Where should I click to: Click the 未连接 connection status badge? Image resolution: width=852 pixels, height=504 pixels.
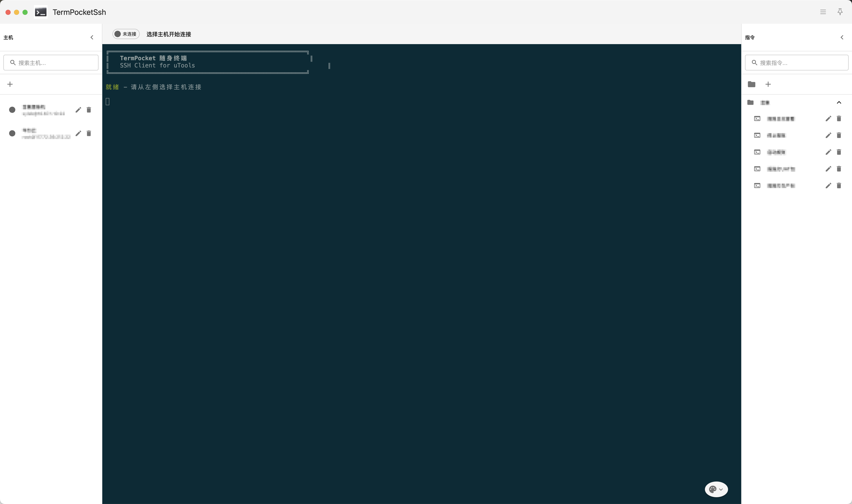126,34
